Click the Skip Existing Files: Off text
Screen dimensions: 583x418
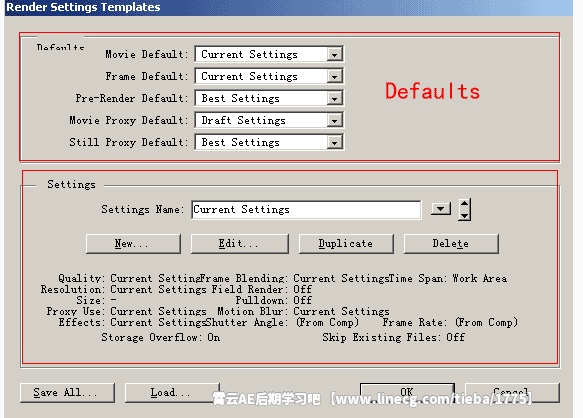394,337
